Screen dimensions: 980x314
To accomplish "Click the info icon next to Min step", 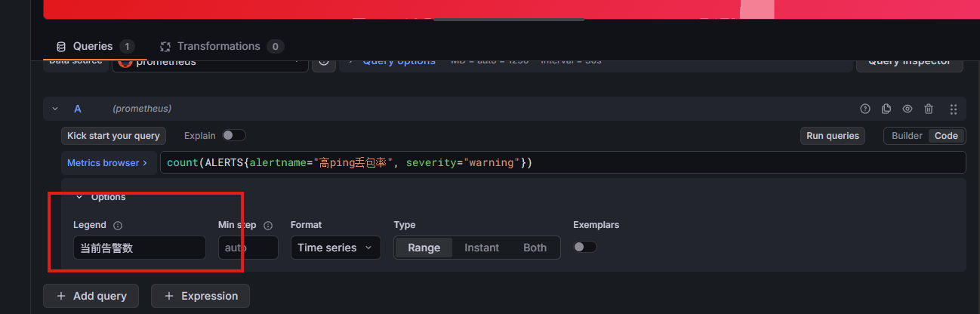I will (268, 225).
